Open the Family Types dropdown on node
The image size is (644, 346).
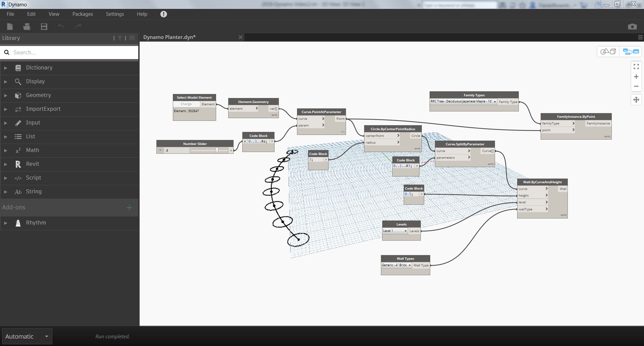pos(463,101)
